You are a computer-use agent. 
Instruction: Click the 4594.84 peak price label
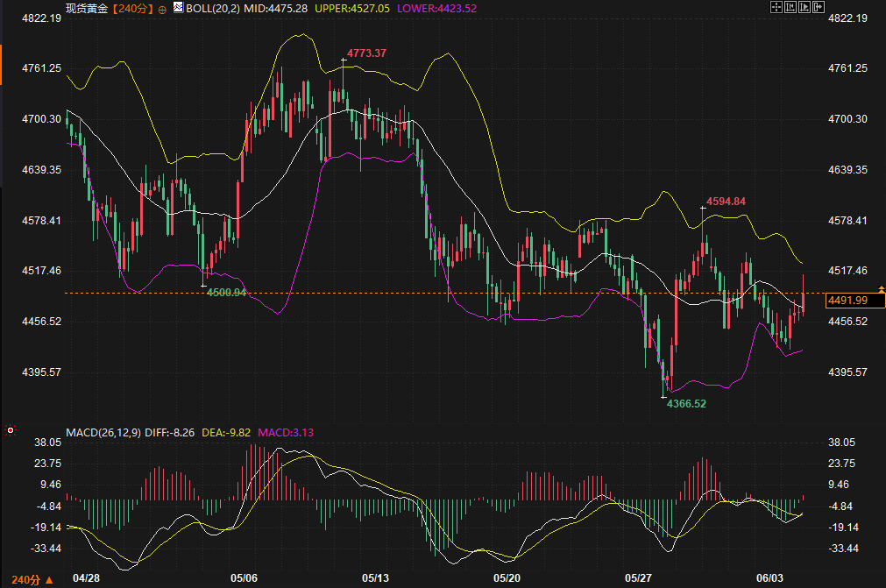pyautogui.click(x=727, y=201)
